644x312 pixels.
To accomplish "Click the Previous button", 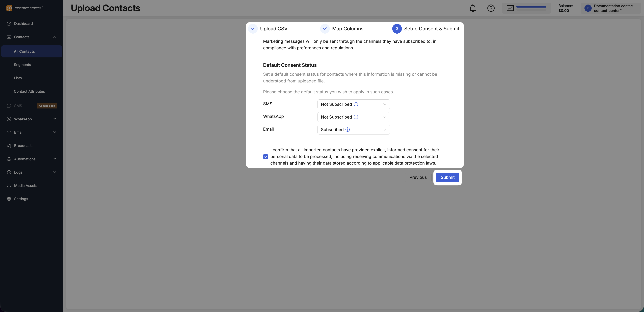I will [x=418, y=177].
